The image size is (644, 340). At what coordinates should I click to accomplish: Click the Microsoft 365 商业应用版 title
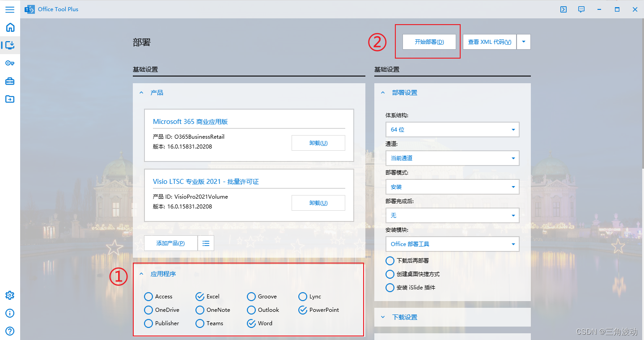191,122
